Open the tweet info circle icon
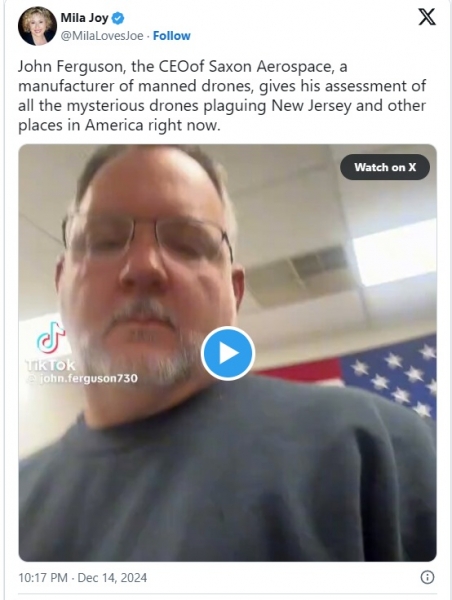The image size is (452, 600). tap(427, 577)
